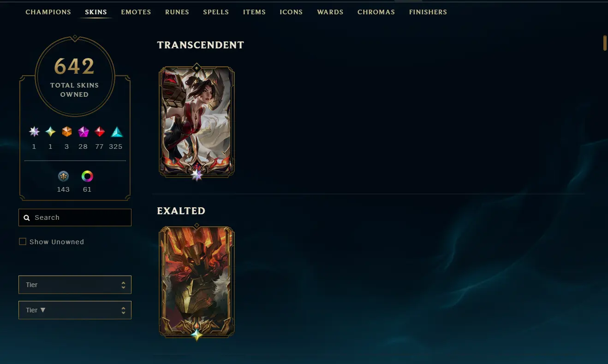Screen dimensions: 608x364
Task: Switch to the Champions tab
Action: [x=48, y=12]
